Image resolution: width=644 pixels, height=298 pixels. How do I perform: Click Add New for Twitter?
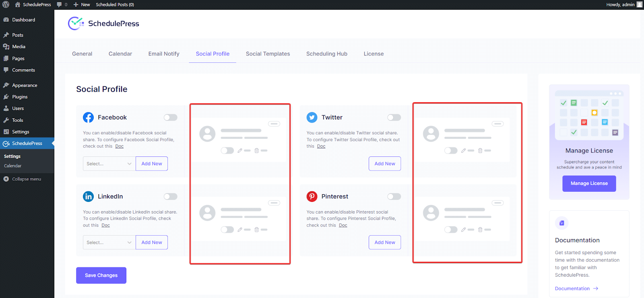[385, 164]
